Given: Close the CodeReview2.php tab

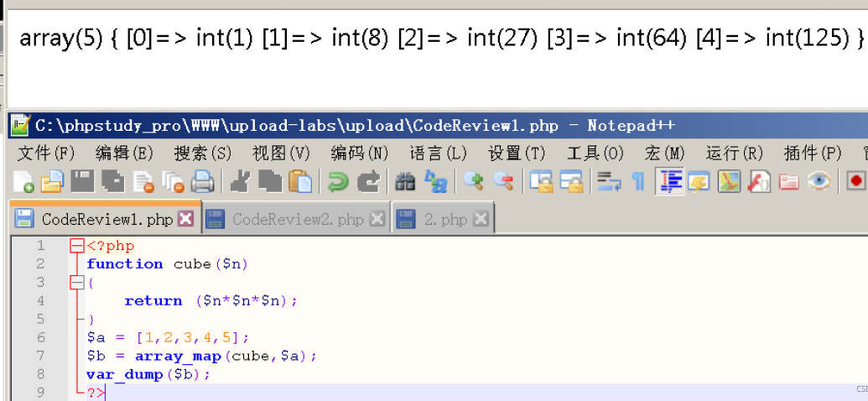Looking at the screenshot, I should point(377,219).
